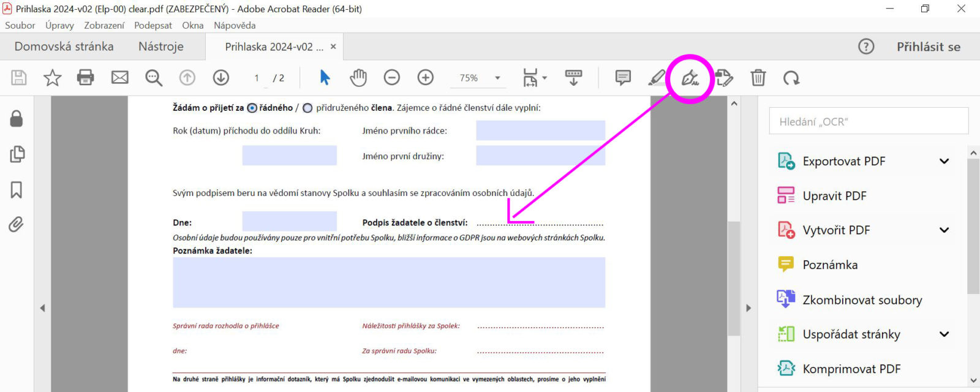The height and width of the screenshot is (392, 980).
Task: Open the Podepsat menu
Action: point(153,25)
